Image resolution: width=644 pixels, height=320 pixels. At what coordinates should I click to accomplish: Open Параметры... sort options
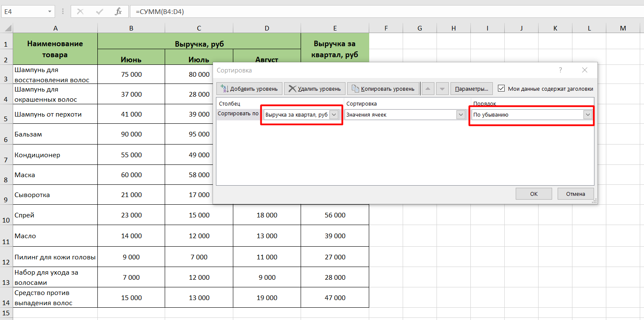pyautogui.click(x=472, y=89)
